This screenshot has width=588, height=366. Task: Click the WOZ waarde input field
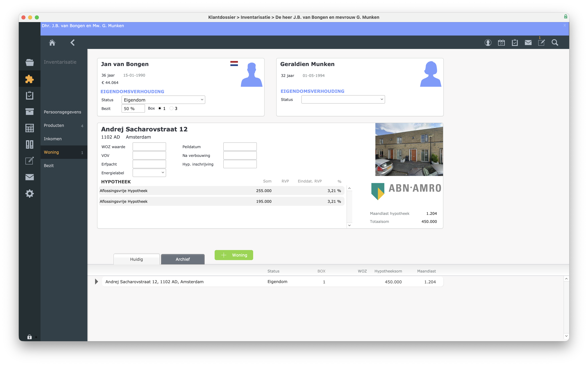(x=149, y=147)
